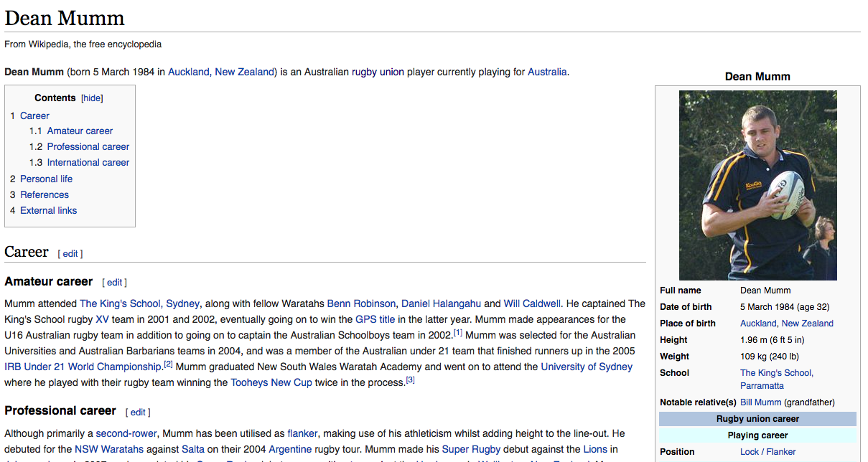Collapse contents box with hide link
This screenshot has height=462, width=868.
coord(92,98)
